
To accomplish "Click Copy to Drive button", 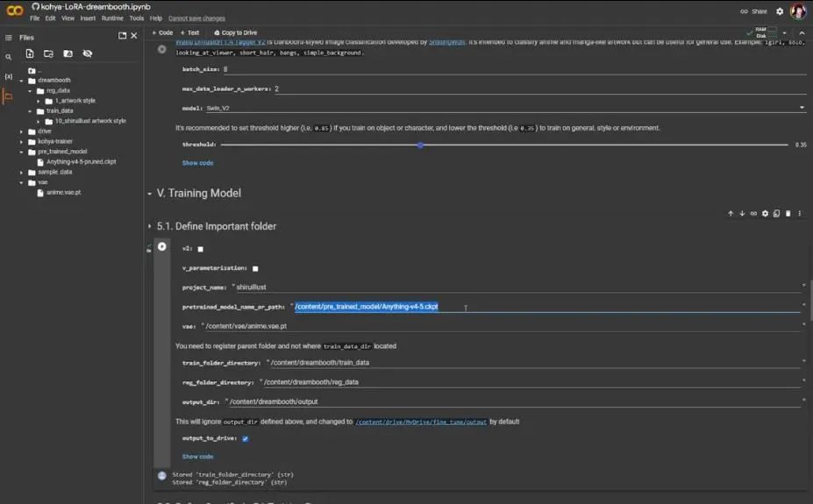I will pyautogui.click(x=235, y=32).
